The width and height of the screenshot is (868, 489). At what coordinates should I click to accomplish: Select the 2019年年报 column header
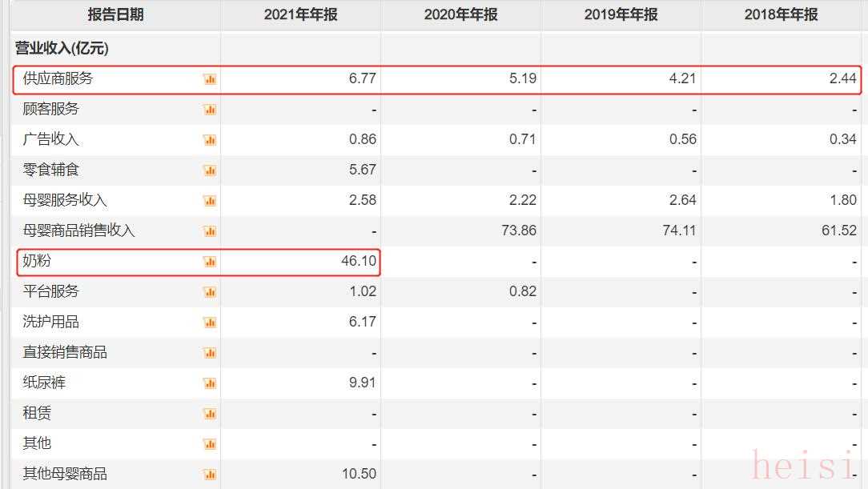tap(621, 14)
